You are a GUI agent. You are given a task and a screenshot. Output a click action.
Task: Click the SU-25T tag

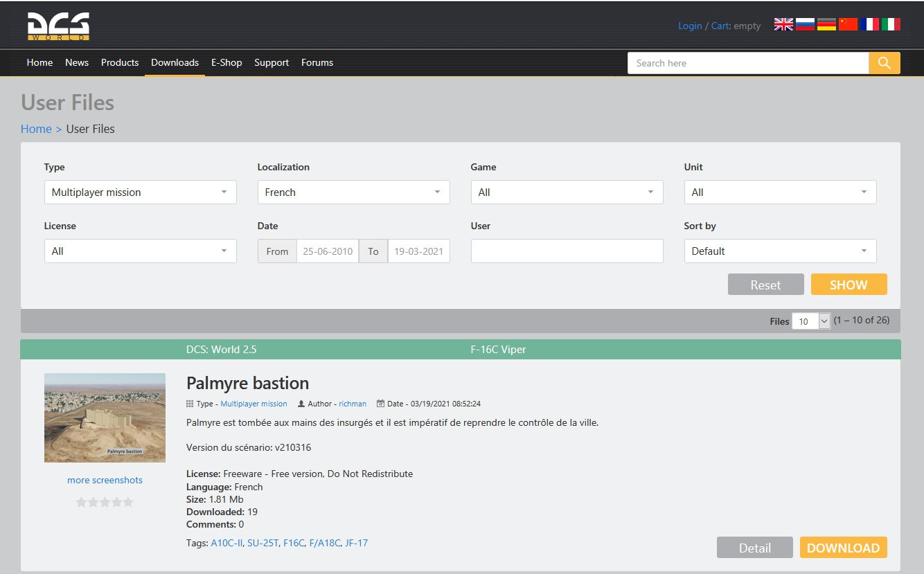263,543
